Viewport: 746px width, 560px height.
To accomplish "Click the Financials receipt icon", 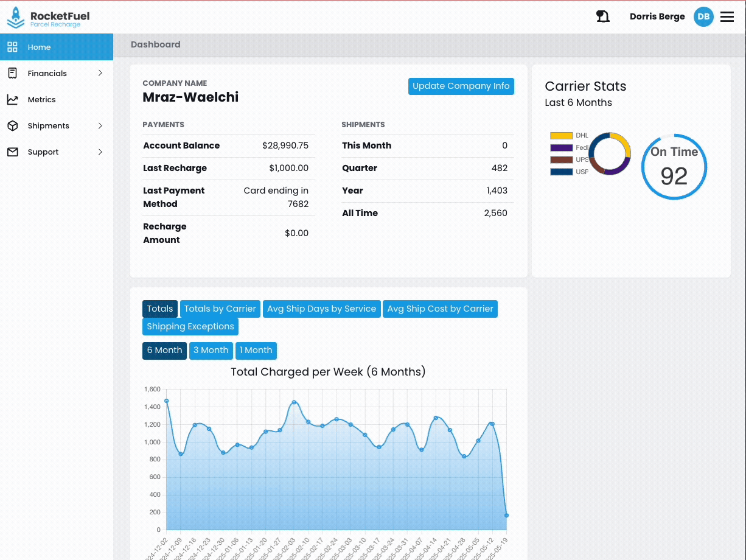I will [x=12, y=73].
